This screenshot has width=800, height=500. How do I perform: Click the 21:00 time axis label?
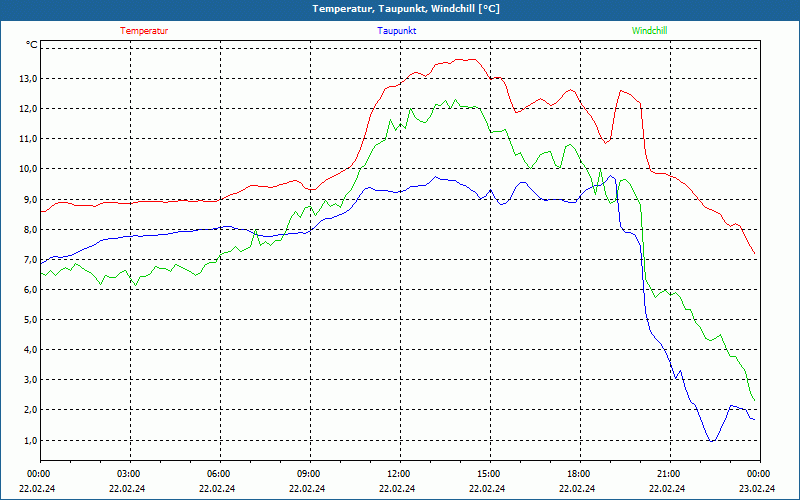(x=668, y=474)
